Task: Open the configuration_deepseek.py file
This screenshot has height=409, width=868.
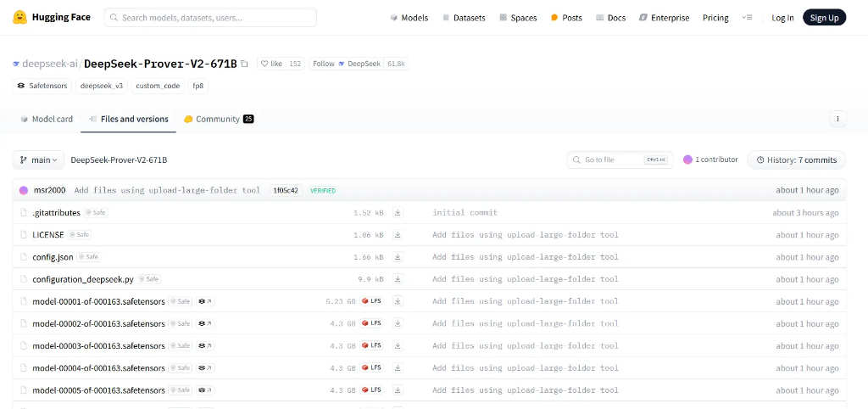Action: (83, 279)
